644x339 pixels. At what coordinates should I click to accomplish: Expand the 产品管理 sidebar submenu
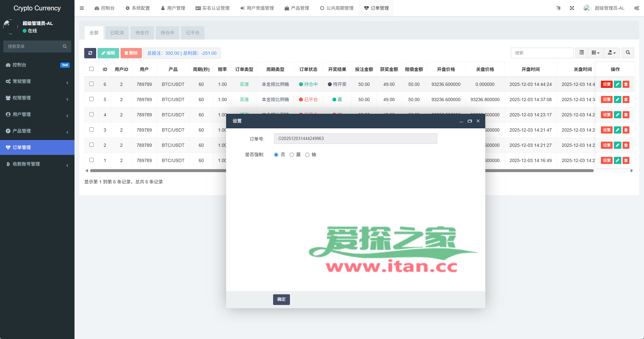coord(37,131)
